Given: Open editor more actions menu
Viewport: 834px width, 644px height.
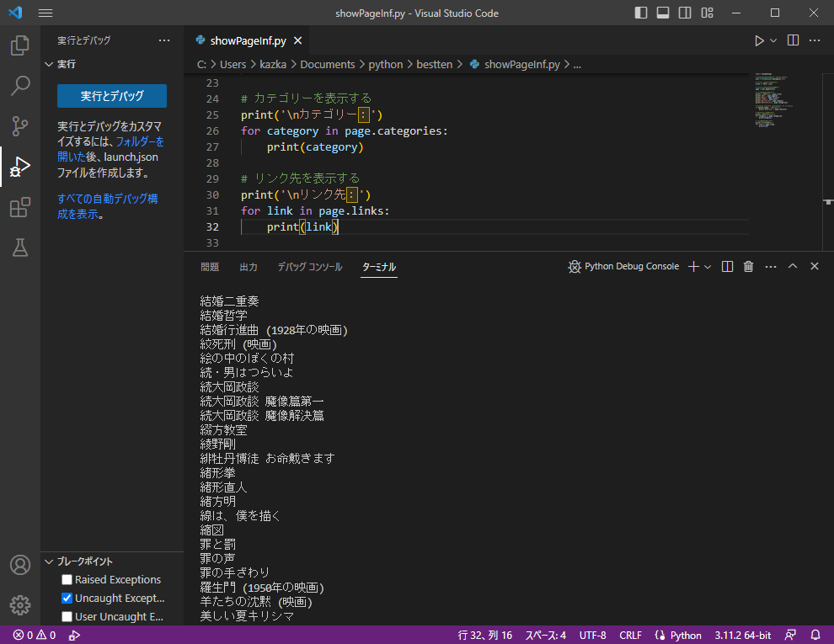Looking at the screenshot, I should tap(815, 40).
